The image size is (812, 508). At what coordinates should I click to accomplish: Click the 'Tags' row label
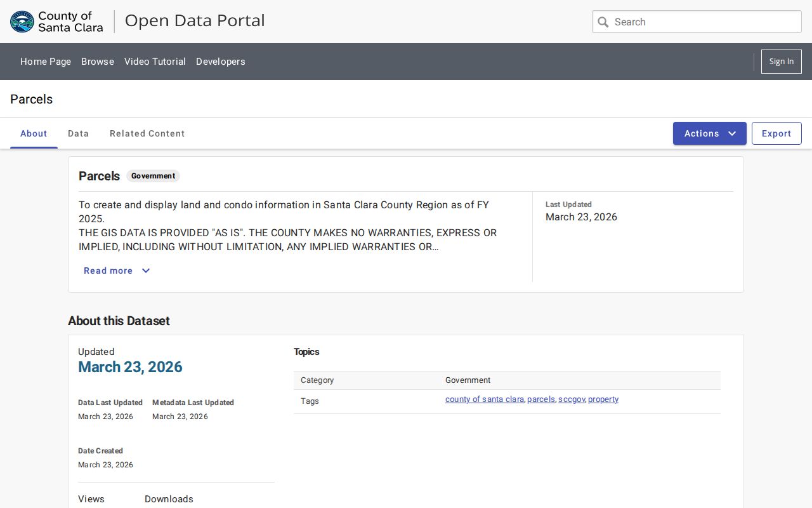click(310, 401)
